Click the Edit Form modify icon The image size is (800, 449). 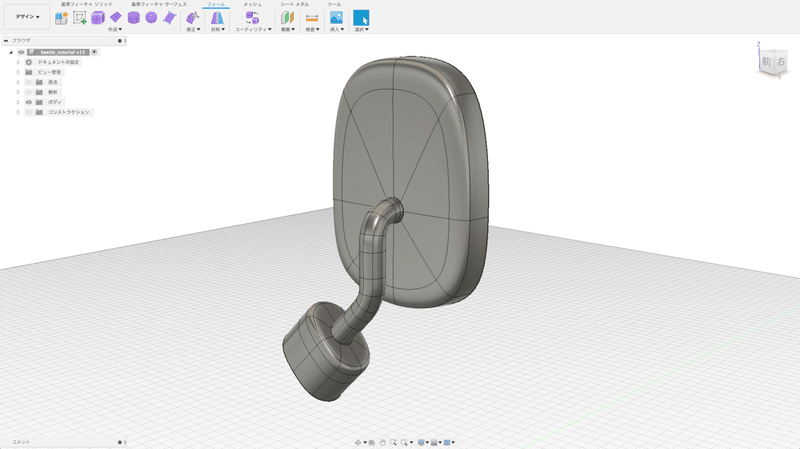pyautogui.click(x=192, y=18)
